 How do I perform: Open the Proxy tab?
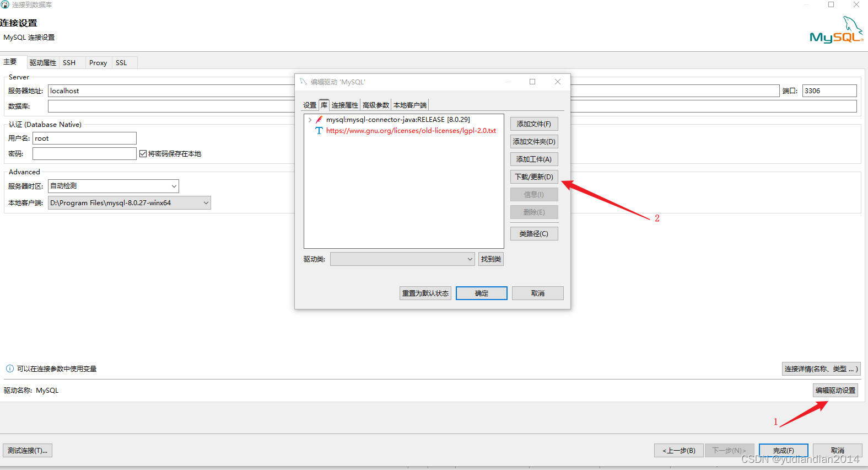pyautogui.click(x=98, y=63)
